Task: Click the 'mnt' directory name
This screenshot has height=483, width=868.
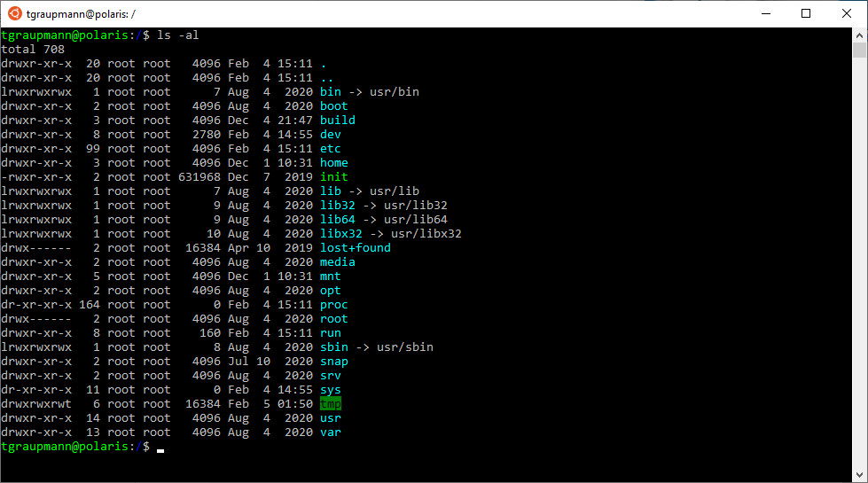Action: coord(331,277)
